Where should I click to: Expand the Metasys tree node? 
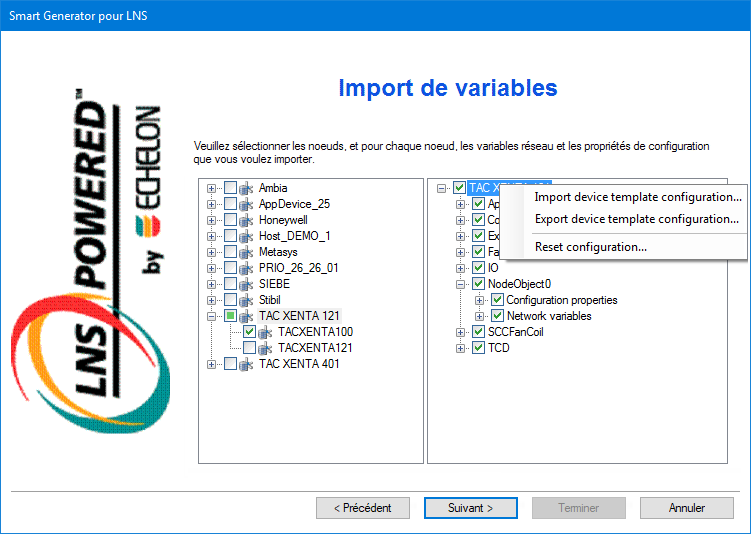(211, 252)
